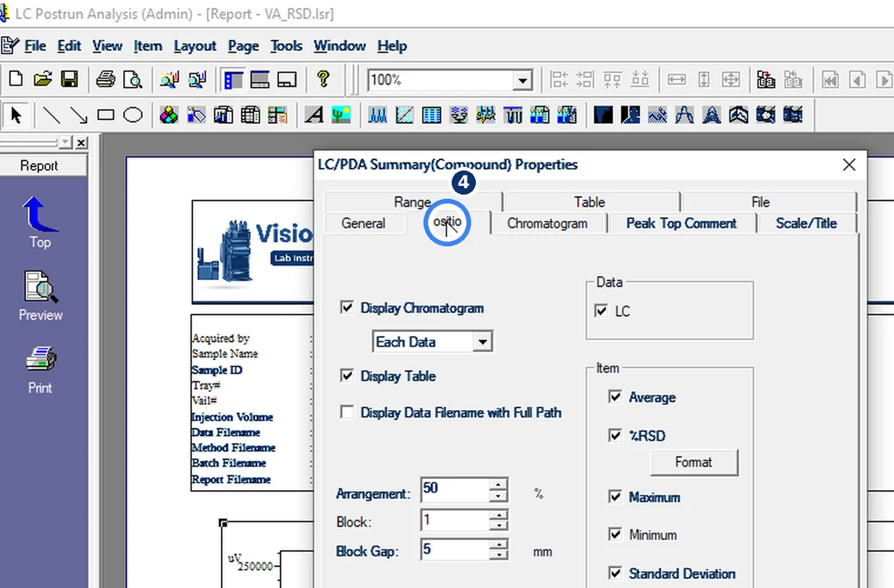
Task: Click the Arrangement value field
Action: pyautogui.click(x=455, y=489)
